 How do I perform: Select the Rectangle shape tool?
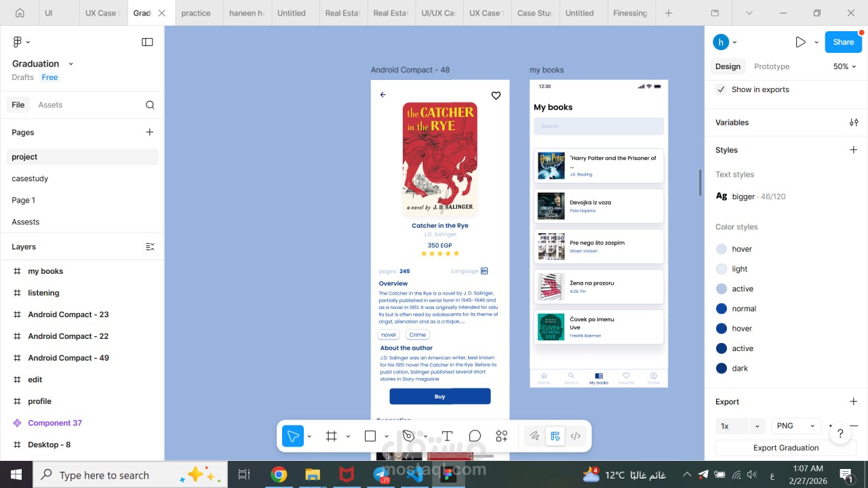point(370,436)
